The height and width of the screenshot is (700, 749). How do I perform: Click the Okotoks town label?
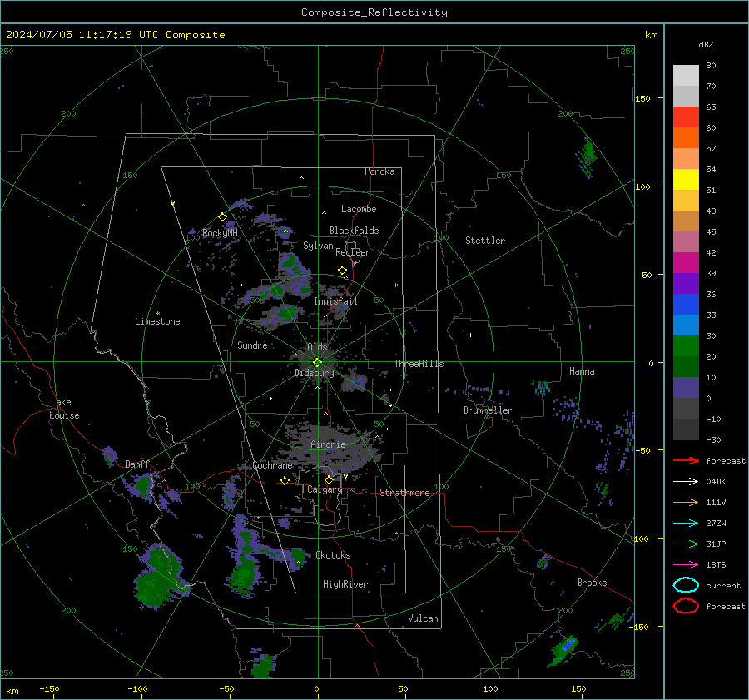click(333, 555)
